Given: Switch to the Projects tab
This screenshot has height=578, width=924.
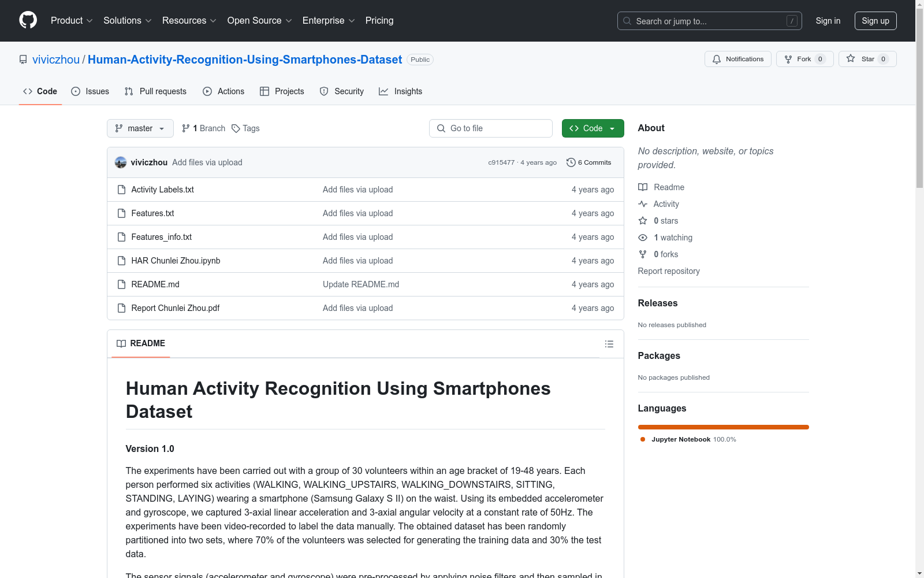Looking at the screenshot, I should 282,91.
